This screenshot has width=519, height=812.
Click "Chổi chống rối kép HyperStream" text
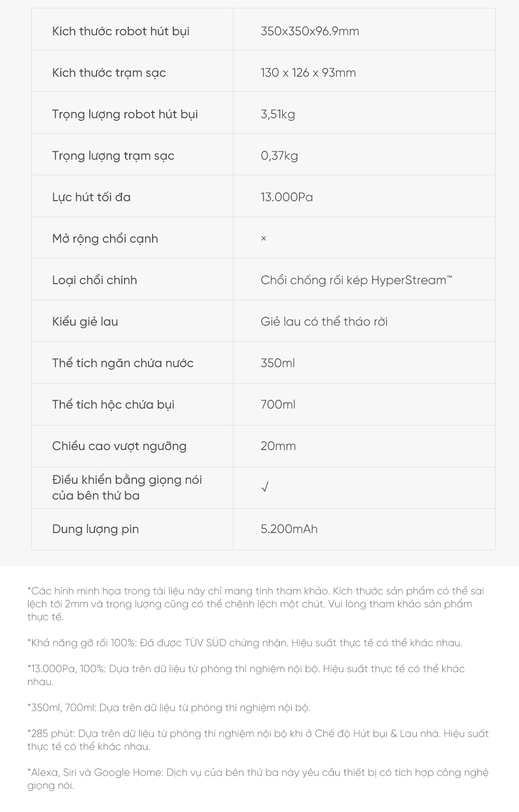click(356, 280)
